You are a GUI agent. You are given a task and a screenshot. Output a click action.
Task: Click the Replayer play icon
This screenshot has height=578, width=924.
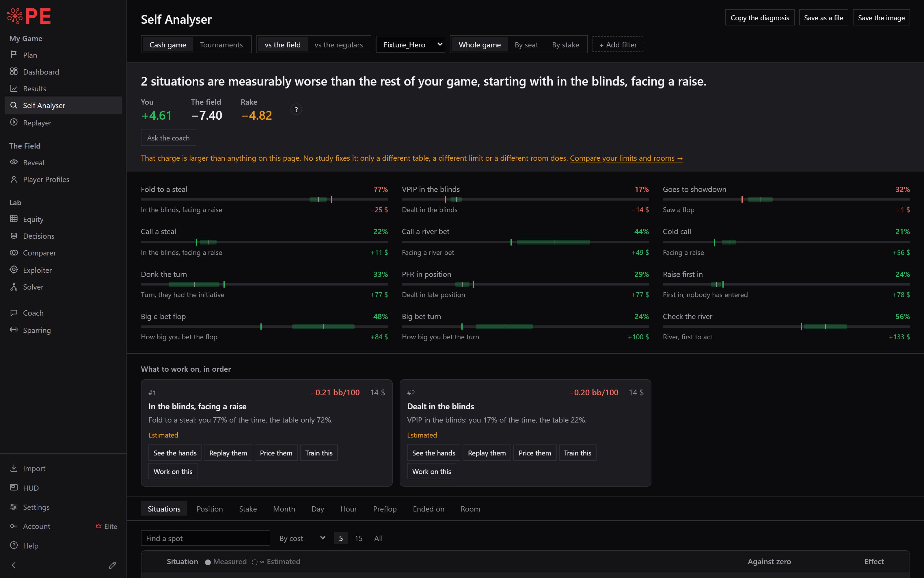[14, 122]
